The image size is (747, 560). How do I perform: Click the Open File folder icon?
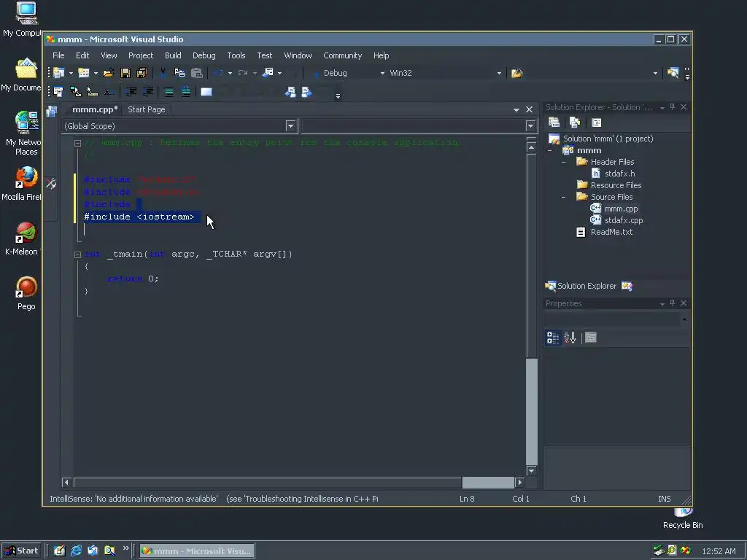tap(109, 73)
